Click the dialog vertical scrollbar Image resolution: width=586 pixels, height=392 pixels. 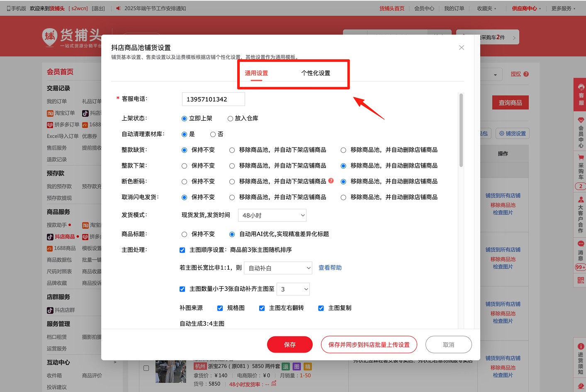click(461, 130)
